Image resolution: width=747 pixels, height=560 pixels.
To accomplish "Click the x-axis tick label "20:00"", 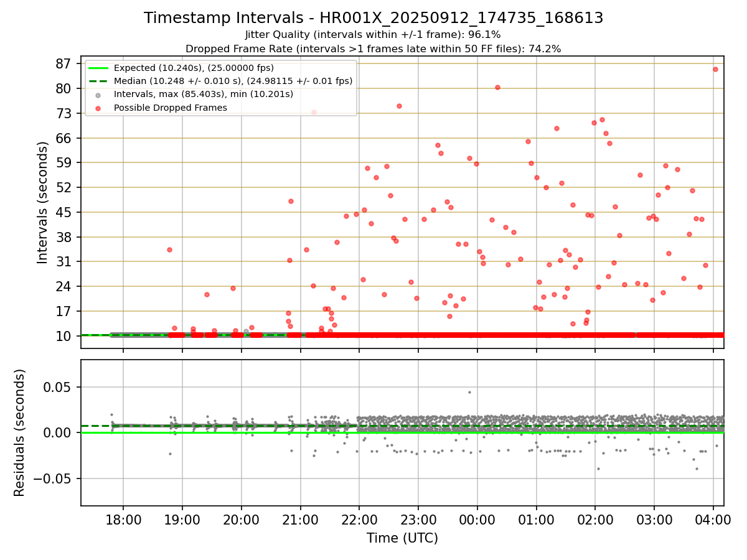I will [x=241, y=519].
